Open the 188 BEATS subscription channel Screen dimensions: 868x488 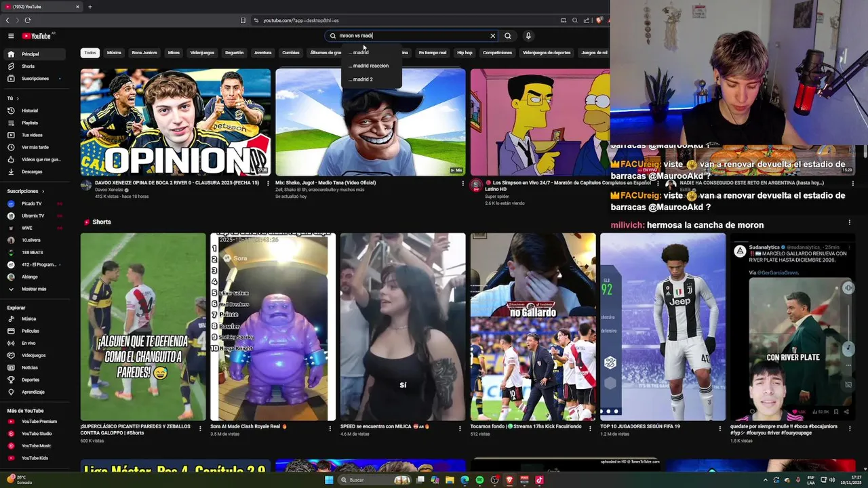[36, 252]
